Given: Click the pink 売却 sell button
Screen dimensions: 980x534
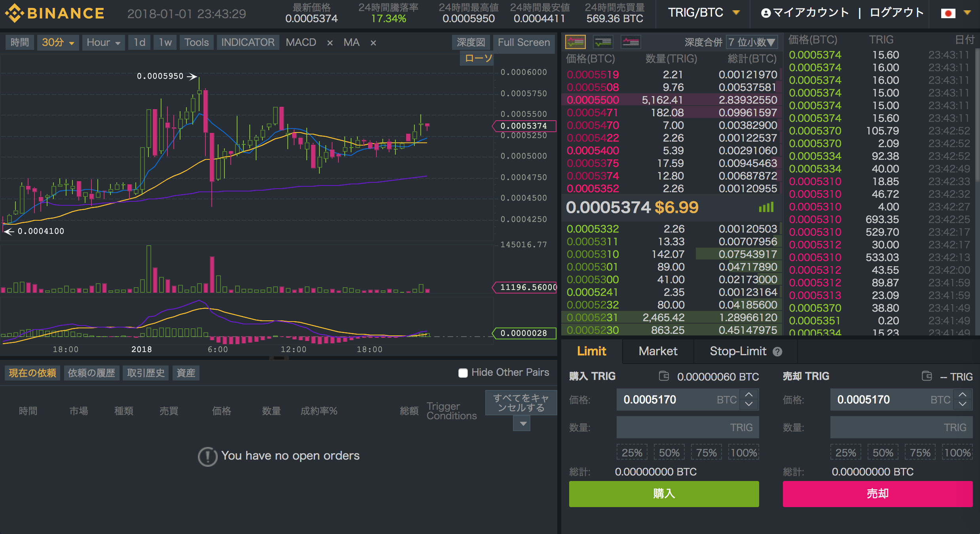Looking at the screenshot, I should point(877,494).
